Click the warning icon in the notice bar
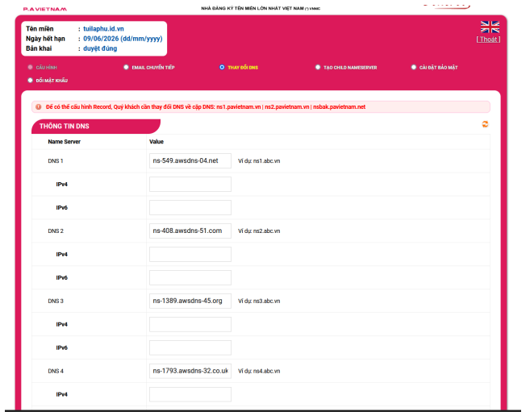 pos(39,106)
